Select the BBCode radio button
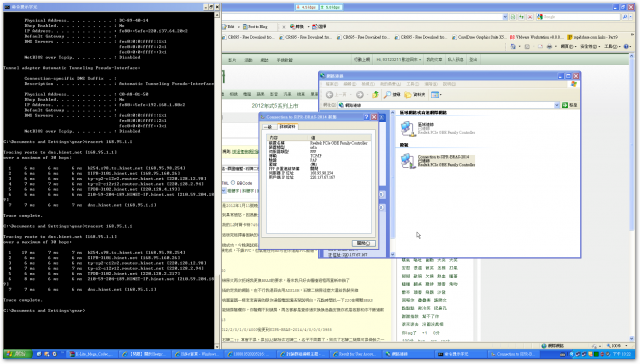The width and height of the screenshot is (640, 364). (x=233, y=182)
